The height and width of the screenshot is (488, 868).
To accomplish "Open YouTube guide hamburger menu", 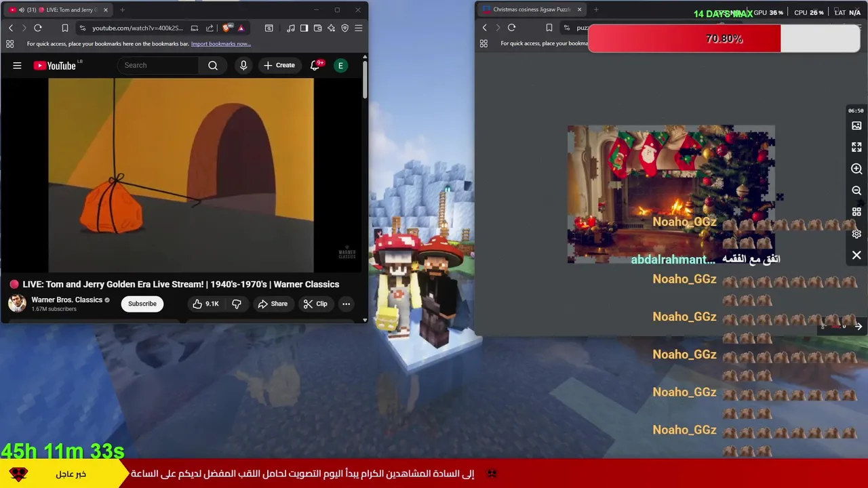I will pos(17,65).
